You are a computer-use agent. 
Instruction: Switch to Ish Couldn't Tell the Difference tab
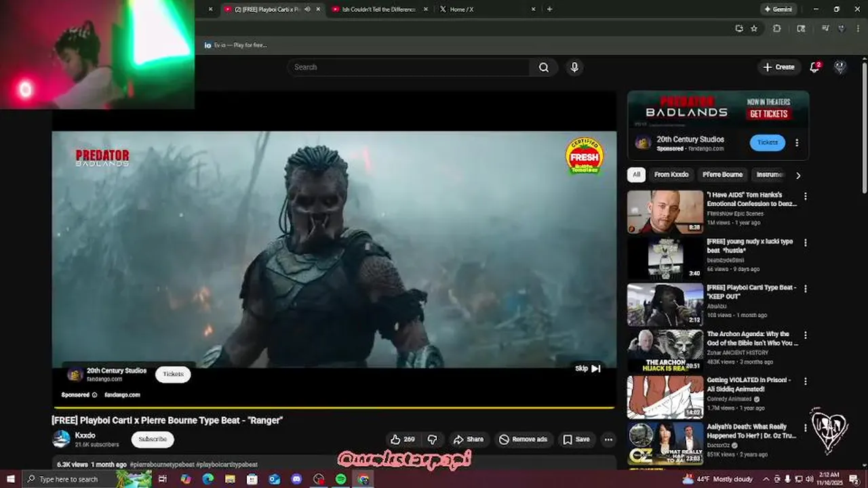point(378,9)
